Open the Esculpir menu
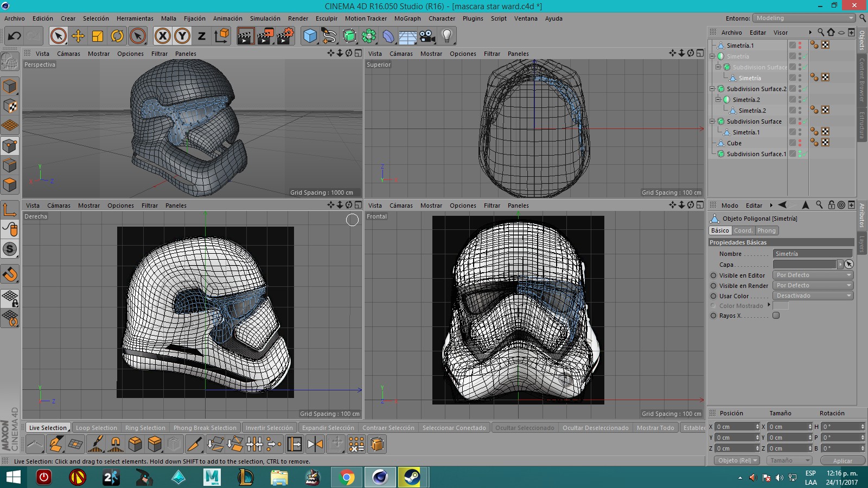Viewport: 868px width, 488px height. click(x=327, y=18)
